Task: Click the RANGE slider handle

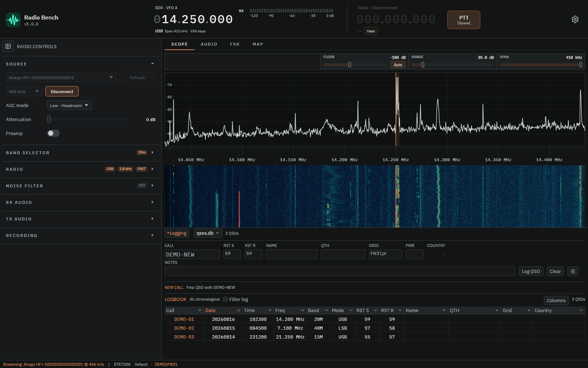Action: pyautogui.click(x=423, y=65)
